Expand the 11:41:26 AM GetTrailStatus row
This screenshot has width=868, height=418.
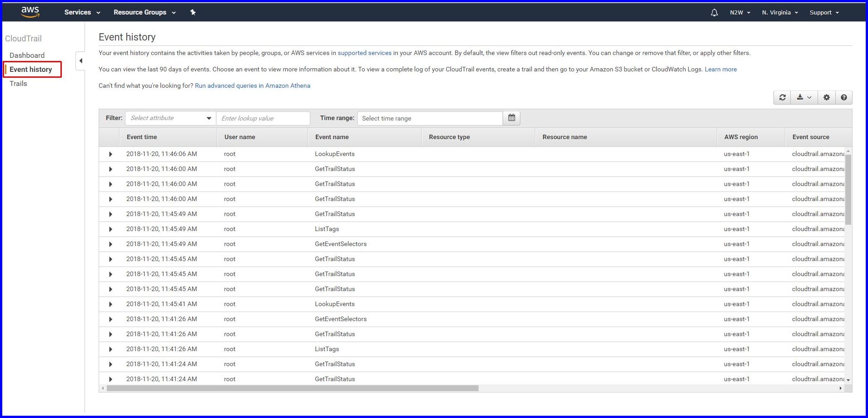(110, 334)
